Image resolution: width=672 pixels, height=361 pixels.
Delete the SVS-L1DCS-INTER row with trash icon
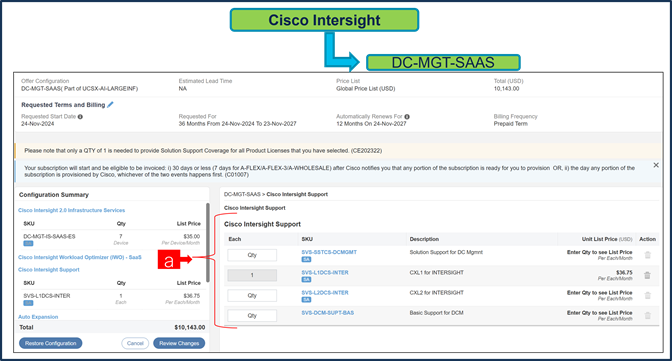pyautogui.click(x=648, y=275)
